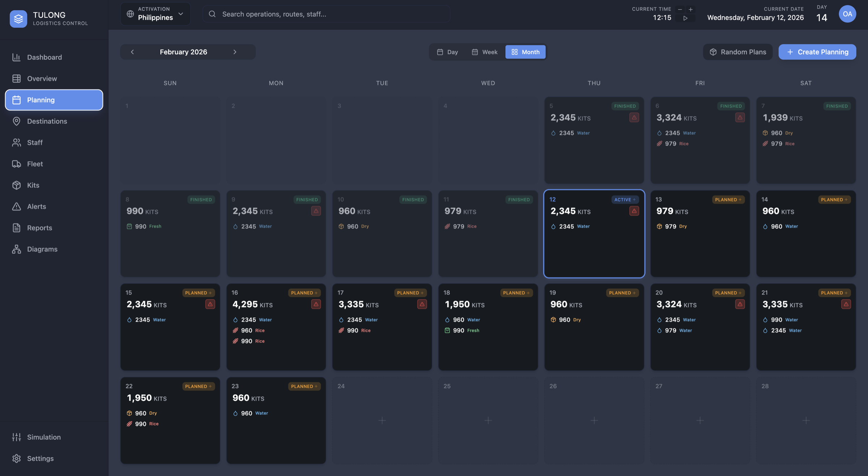868x476 pixels.
Task: Go to next month chevron
Action: [235, 52]
